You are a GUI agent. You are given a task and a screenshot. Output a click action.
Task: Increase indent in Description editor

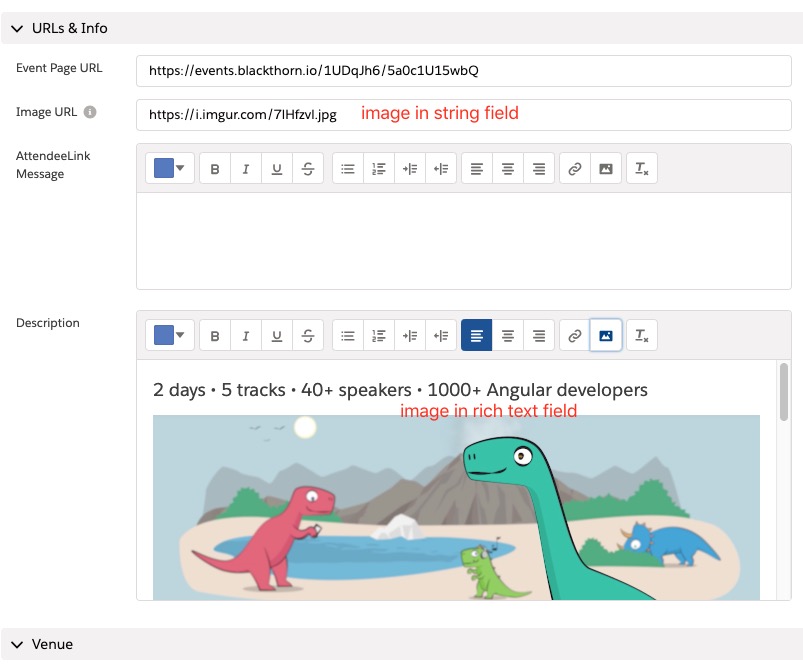click(x=410, y=335)
